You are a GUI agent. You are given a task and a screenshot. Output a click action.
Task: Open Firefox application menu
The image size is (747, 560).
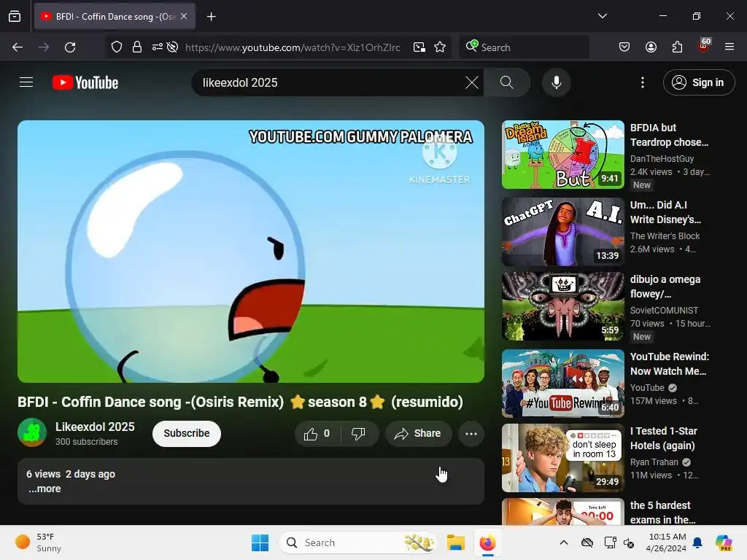pyautogui.click(x=729, y=47)
